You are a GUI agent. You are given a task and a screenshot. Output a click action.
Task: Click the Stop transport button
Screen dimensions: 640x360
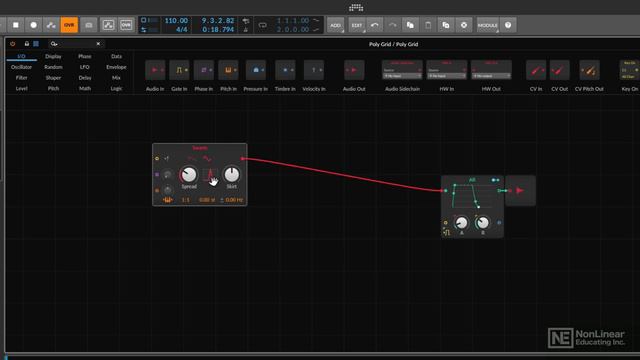coord(16,25)
